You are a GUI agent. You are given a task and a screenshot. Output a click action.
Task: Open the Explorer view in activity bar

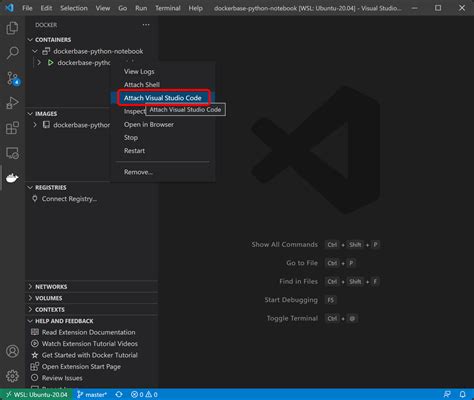coord(12,28)
